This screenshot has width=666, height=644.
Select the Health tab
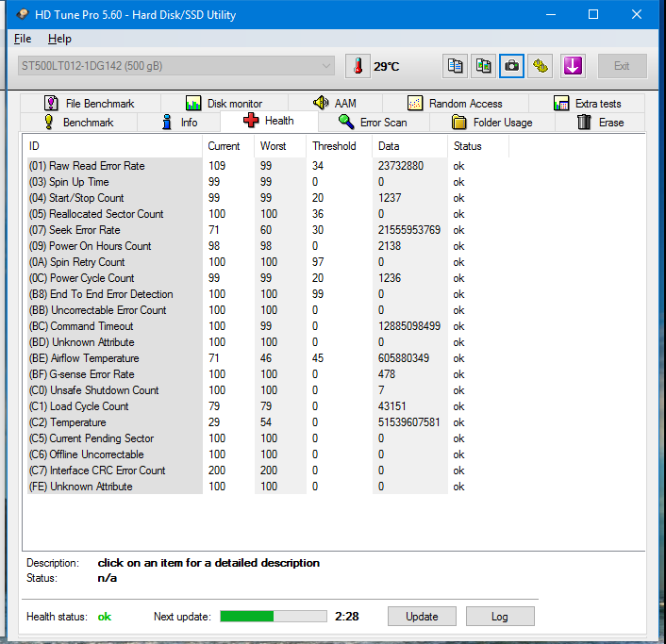(x=269, y=121)
